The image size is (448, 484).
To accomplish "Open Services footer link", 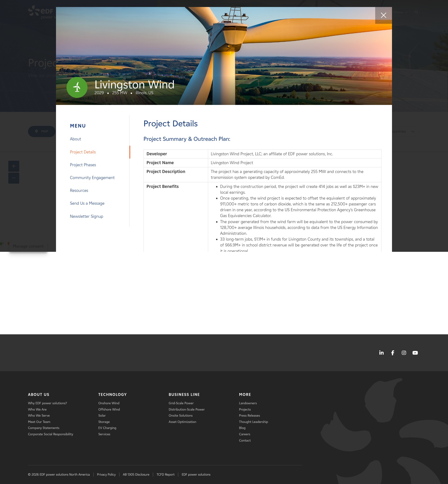I will 104,434.
